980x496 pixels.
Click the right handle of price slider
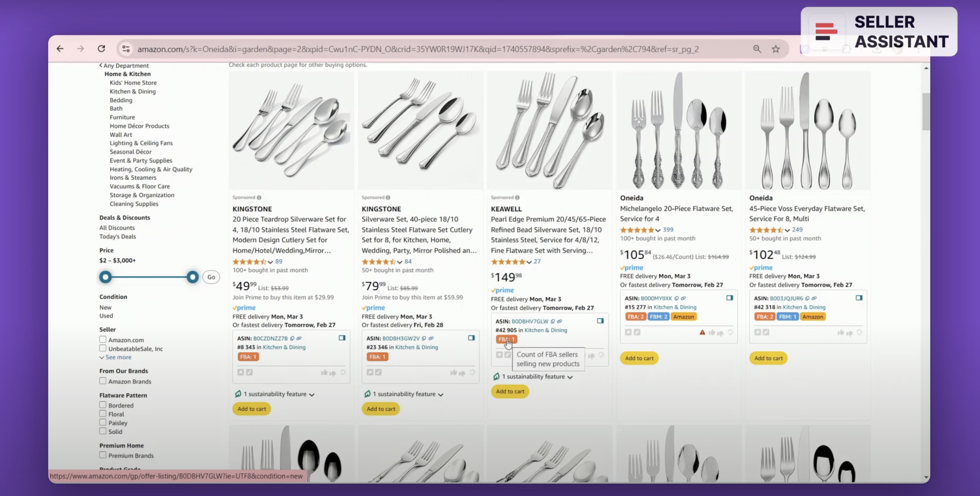192,277
